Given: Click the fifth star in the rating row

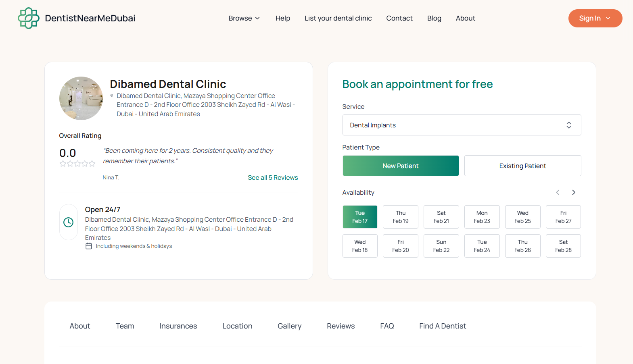Looking at the screenshot, I should click(x=92, y=164).
